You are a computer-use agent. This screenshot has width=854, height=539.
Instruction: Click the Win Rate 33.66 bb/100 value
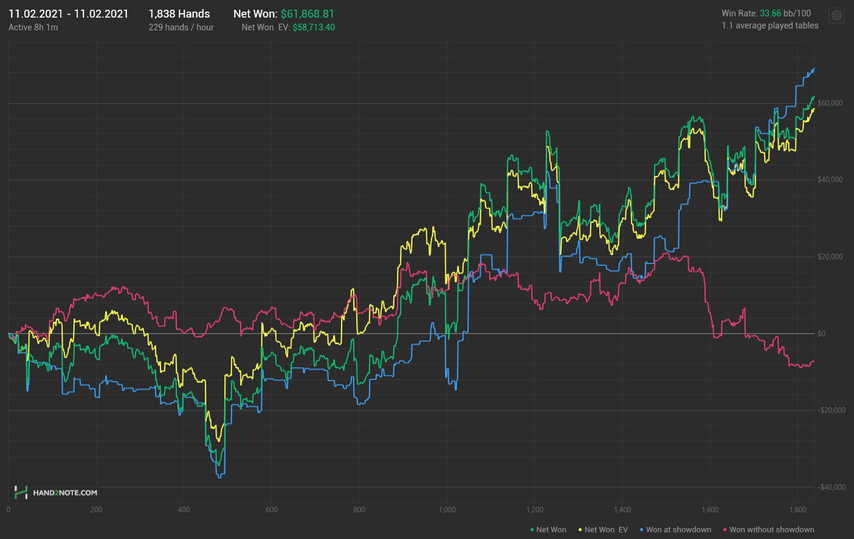click(x=785, y=13)
